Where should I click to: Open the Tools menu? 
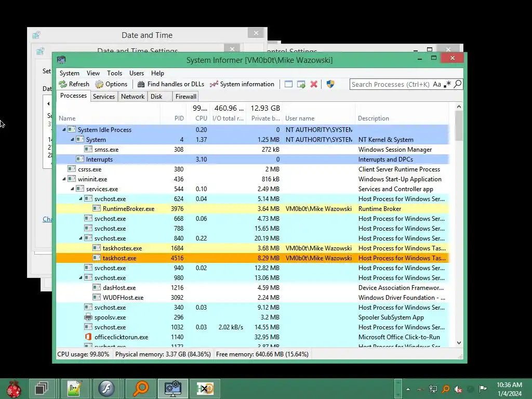click(x=114, y=73)
